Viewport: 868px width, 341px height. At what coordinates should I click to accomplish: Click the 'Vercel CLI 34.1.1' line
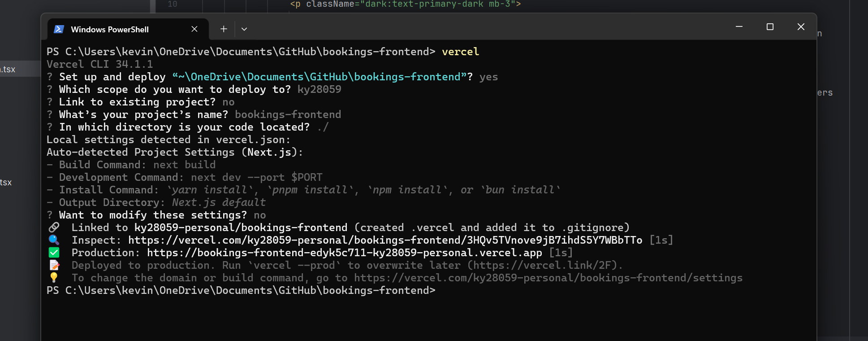pyautogui.click(x=100, y=65)
